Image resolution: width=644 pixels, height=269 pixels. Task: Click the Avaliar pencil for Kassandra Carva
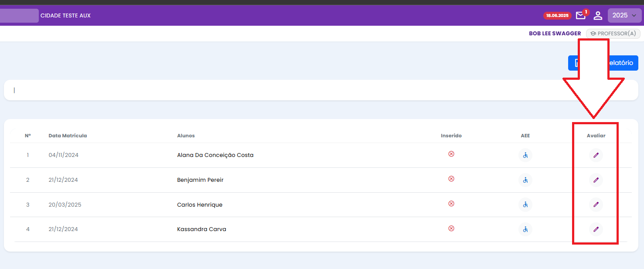(596, 229)
